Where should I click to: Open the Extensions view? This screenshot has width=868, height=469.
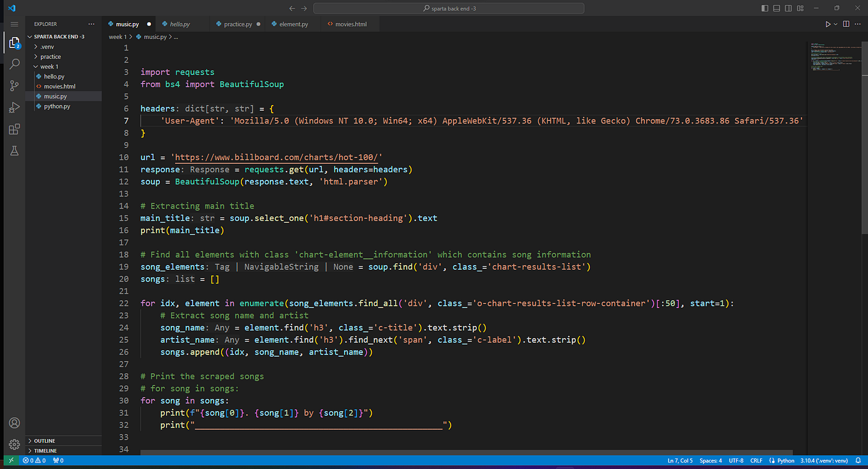coord(14,129)
